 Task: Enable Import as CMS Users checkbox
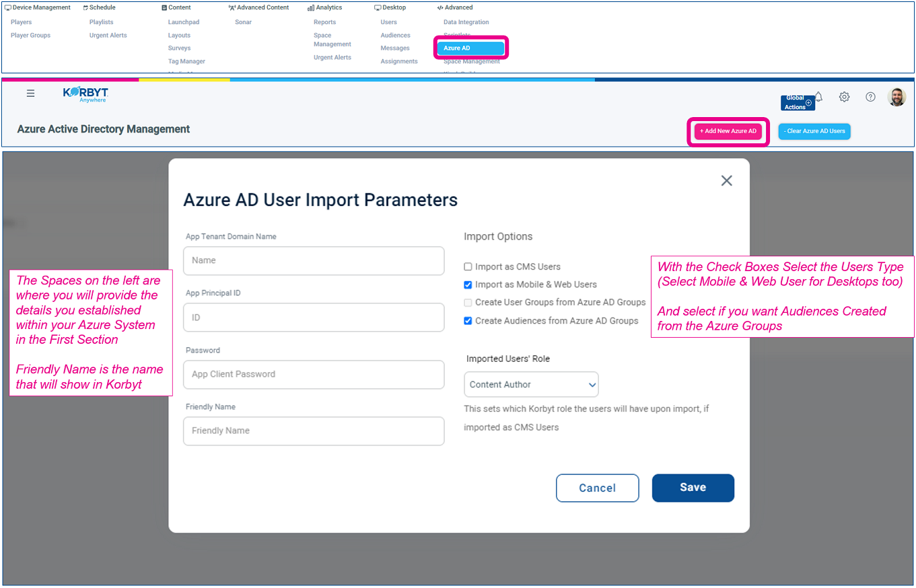coord(468,267)
